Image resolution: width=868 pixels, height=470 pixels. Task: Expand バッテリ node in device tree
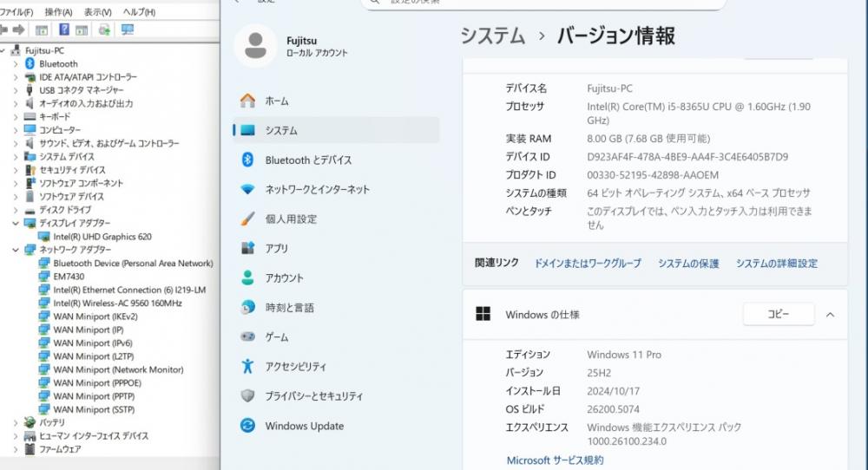tap(16, 422)
